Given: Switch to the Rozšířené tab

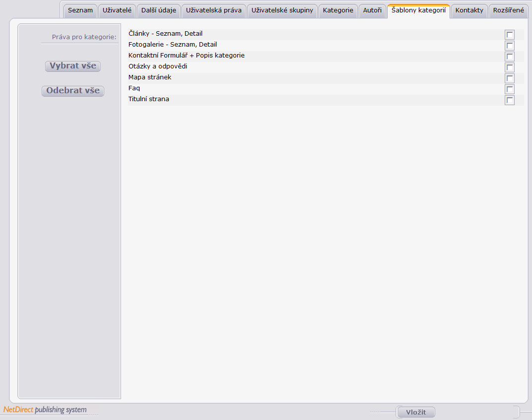Looking at the screenshot, I should coord(509,10).
